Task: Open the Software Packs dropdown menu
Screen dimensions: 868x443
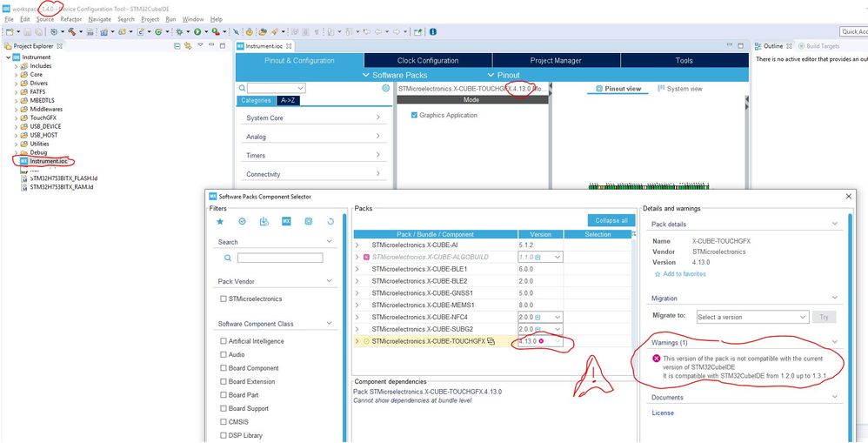Action: tap(395, 76)
